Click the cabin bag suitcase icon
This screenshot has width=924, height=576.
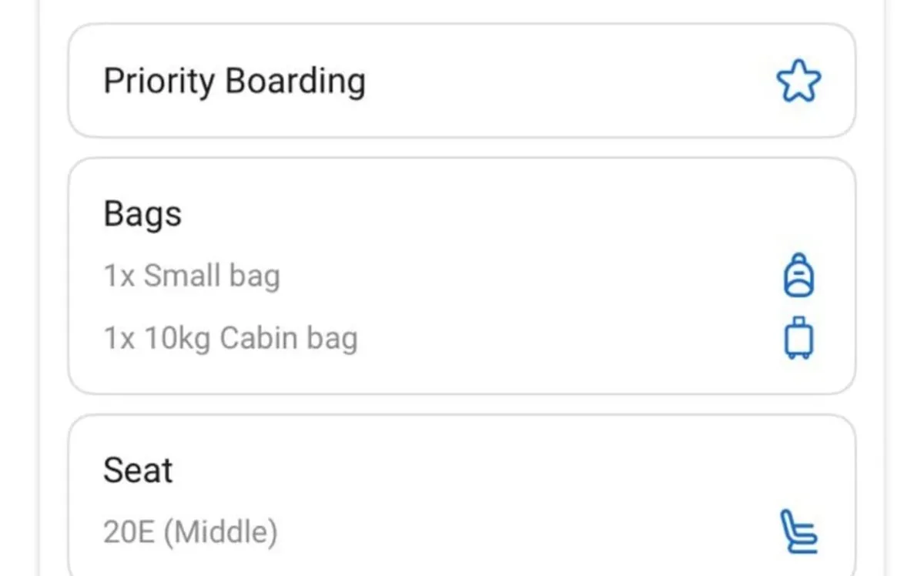798,338
